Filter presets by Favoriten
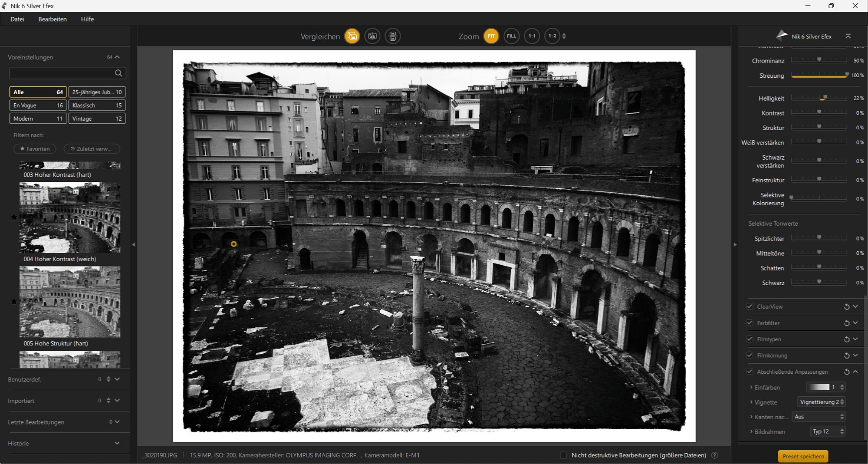Viewport: 868px width, 464px height. click(x=35, y=149)
